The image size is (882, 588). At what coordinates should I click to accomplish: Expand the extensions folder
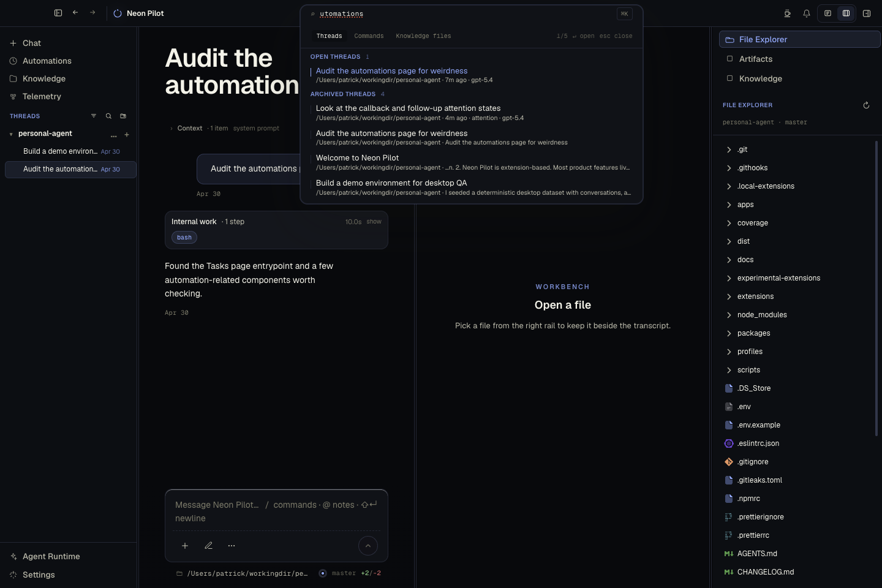(729, 296)
